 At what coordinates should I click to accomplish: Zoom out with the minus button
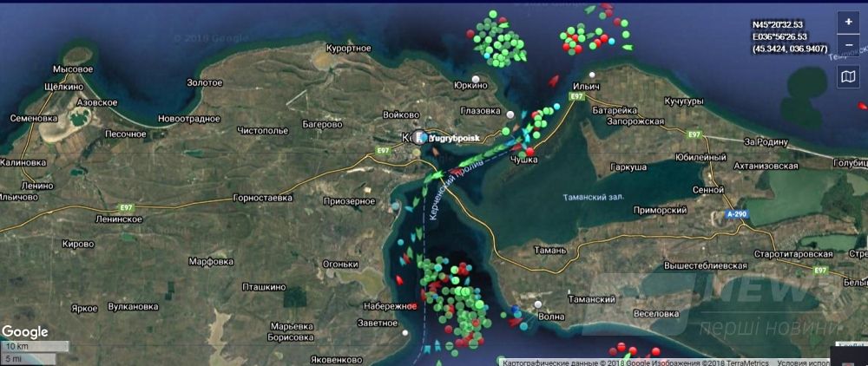[x=848, y=44]
